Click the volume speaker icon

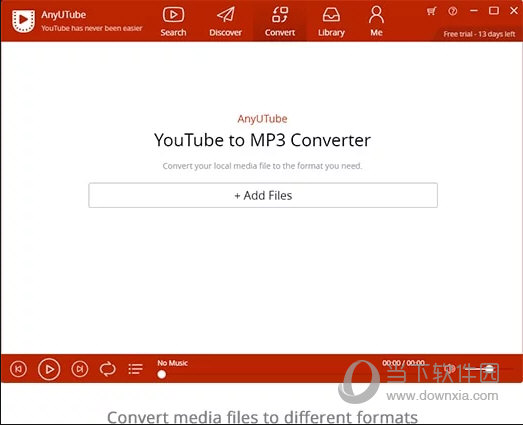pyautogui.click(x=451, y=369)
